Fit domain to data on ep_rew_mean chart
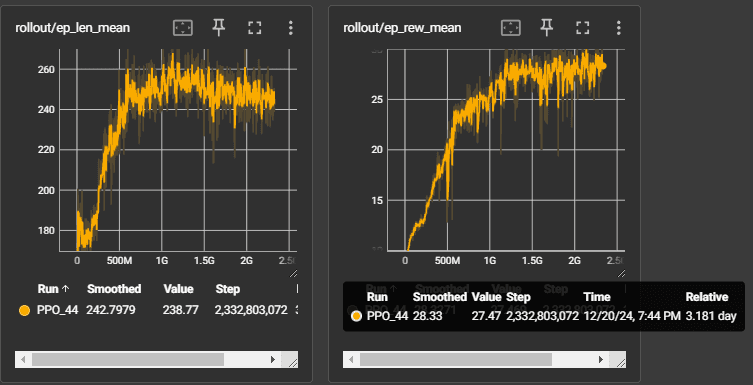The width and height of the screenshot is (753, 385). 510,28
